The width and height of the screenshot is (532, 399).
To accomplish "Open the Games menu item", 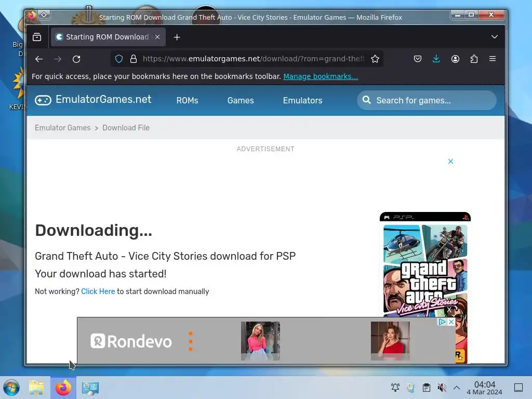I will [x=241, y=100].
